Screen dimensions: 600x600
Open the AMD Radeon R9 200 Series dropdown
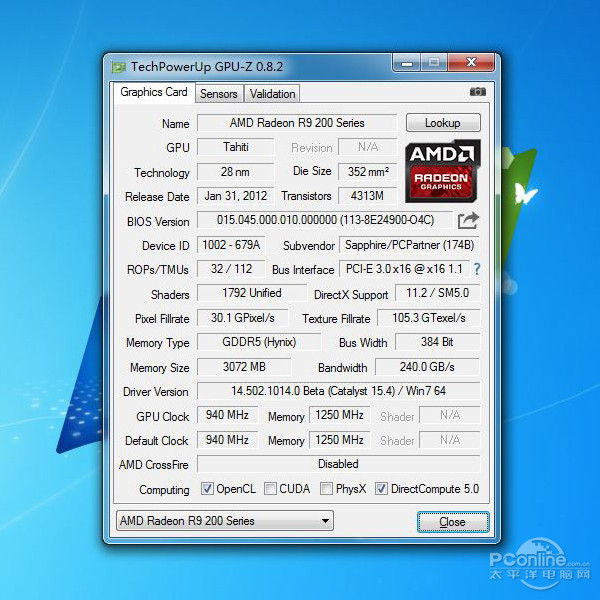(x=225, y=521)
